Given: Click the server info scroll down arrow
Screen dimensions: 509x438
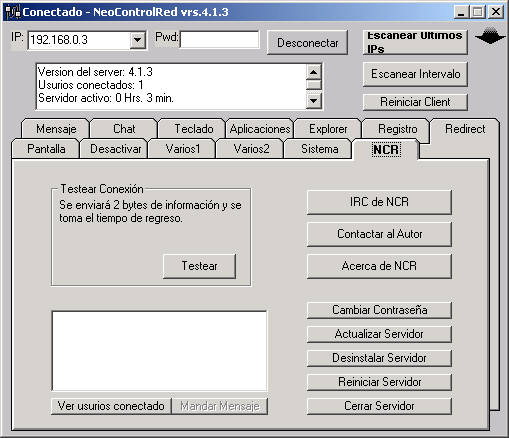Looking at the screenshot, I should 313,100.
